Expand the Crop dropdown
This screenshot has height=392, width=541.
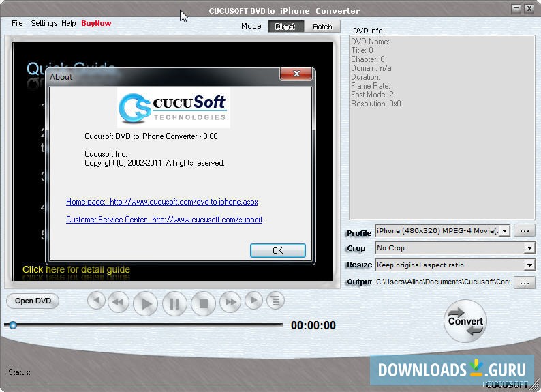coord(529,247)
